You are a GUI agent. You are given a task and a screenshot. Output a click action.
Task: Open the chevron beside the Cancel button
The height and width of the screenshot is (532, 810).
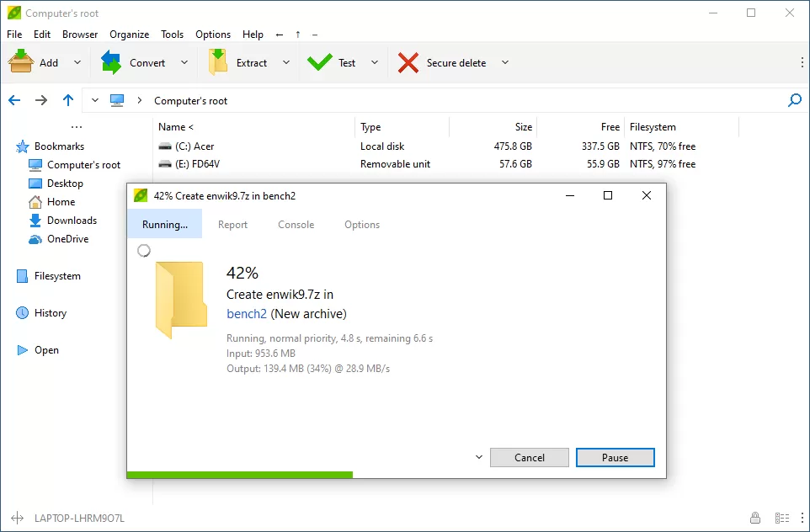tap(478, 457)
